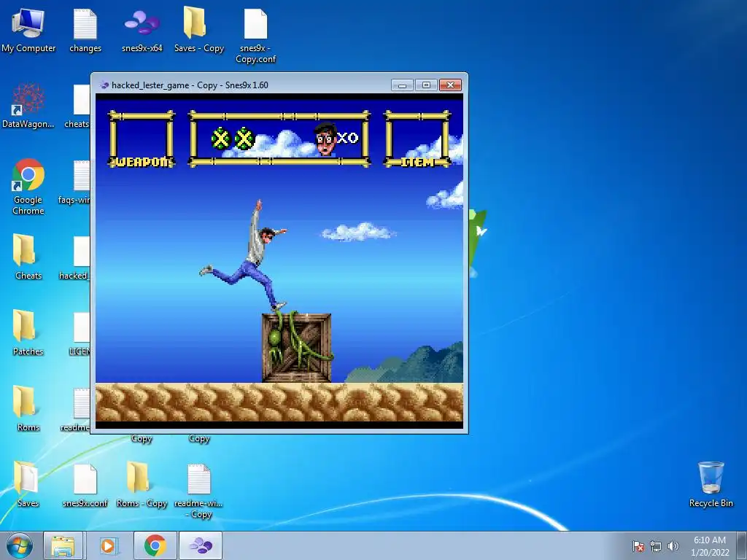The height and width of the screenshot is (560, 747).
Task: Open the Recycle Bin
Action: (x=711, y=484)
